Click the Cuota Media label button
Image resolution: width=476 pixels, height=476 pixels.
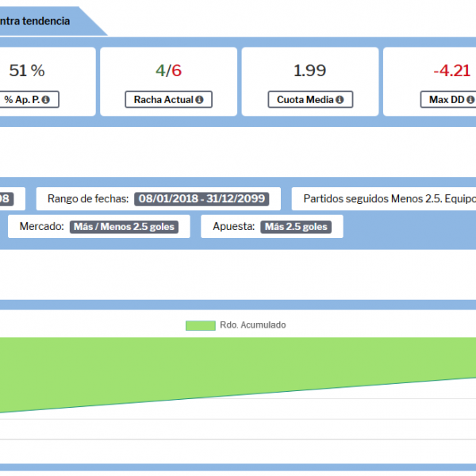(310, 99)
